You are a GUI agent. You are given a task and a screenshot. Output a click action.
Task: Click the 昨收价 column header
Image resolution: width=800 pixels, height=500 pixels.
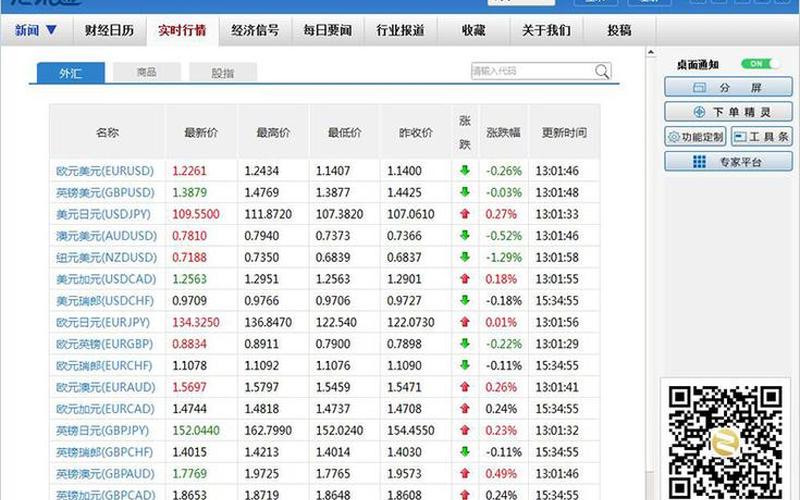416,133
